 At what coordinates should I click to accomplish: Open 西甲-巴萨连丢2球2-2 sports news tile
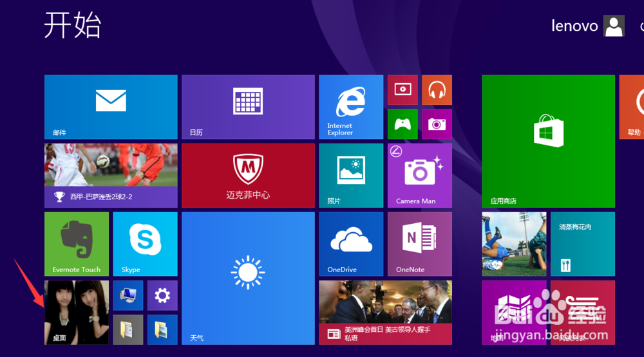(x=111, y=175)
